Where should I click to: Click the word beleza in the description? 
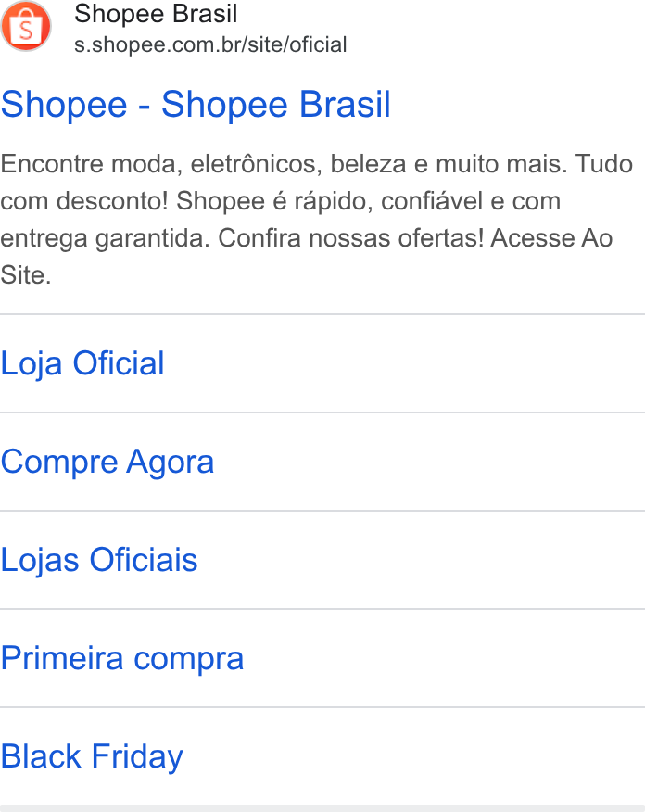coord(368,164)
